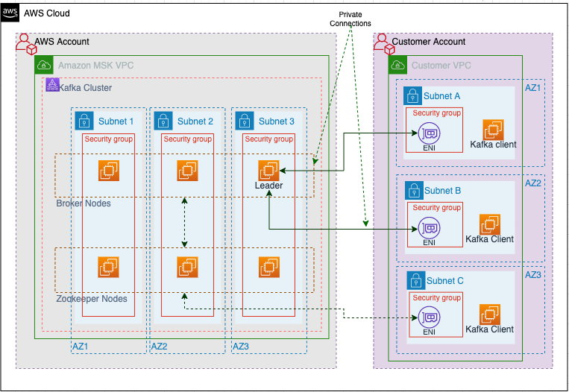
Task: Click the Customer VPC cloud icon
Action: pos(397,65)
